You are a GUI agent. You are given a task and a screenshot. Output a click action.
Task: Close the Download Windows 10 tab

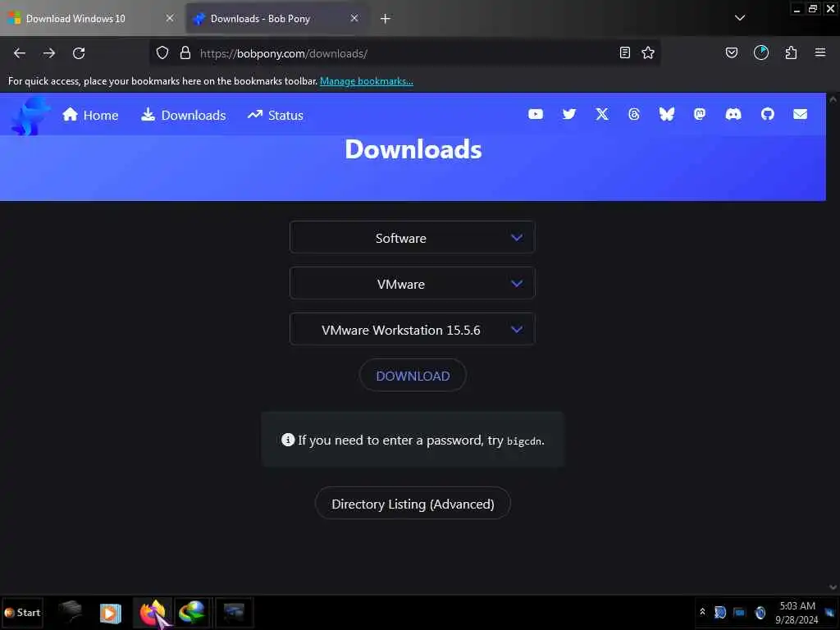click(x=170, y=18)
